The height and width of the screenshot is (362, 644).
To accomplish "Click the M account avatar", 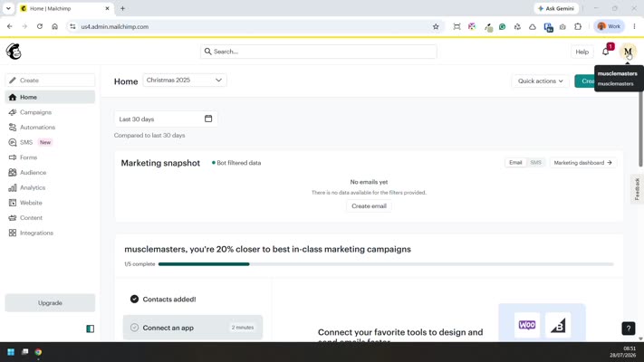I will [628, 52].
